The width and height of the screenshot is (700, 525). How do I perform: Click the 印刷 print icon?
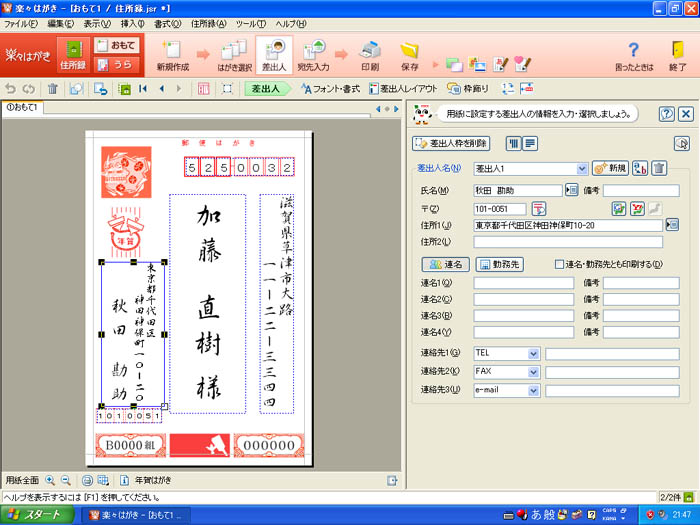click(369, 56)
